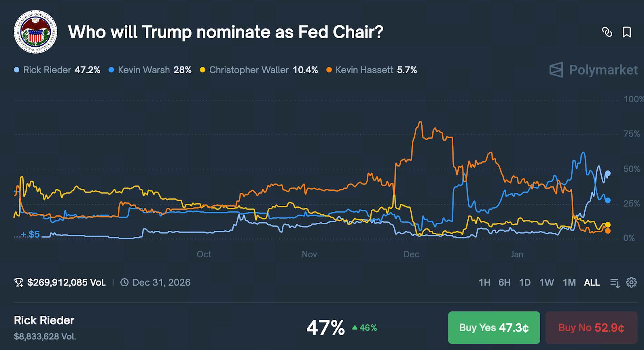The width and height of the screenshot is (644, 350).
Task: Buy No at 52.9¢
Action: click(591, 327)
